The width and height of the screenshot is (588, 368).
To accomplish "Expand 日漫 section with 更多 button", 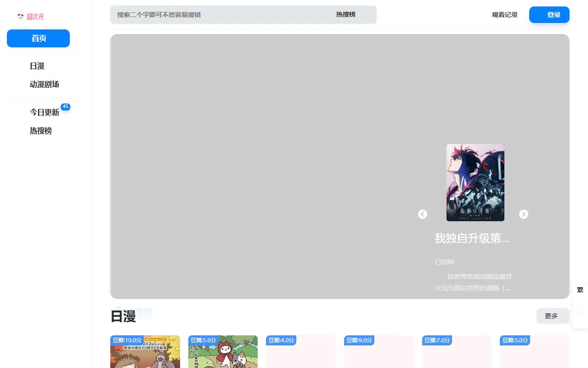I will [553, 316].
